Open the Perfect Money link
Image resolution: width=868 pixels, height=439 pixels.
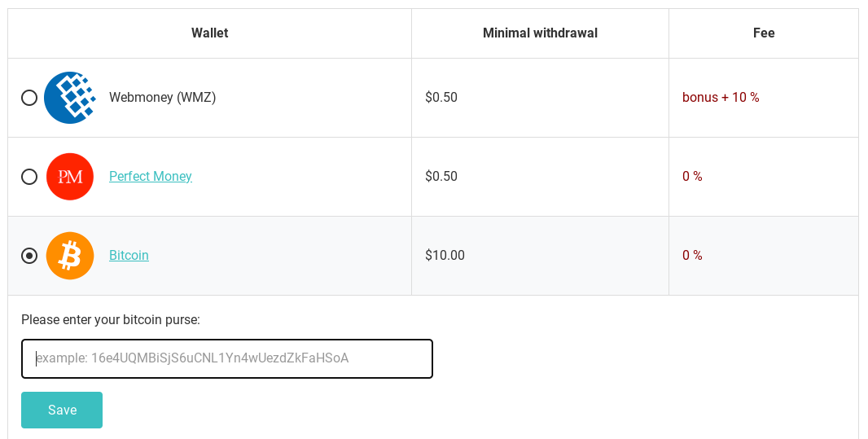(x=151, y=176)
